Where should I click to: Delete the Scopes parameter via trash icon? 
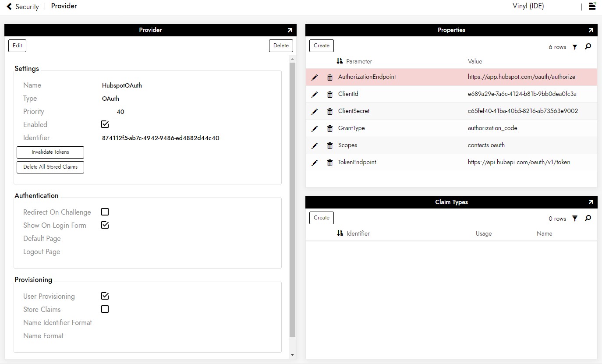(330, 146)
